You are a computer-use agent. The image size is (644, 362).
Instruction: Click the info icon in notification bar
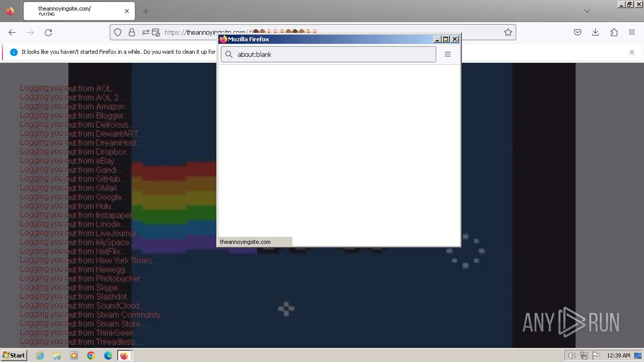coord(14,52)
